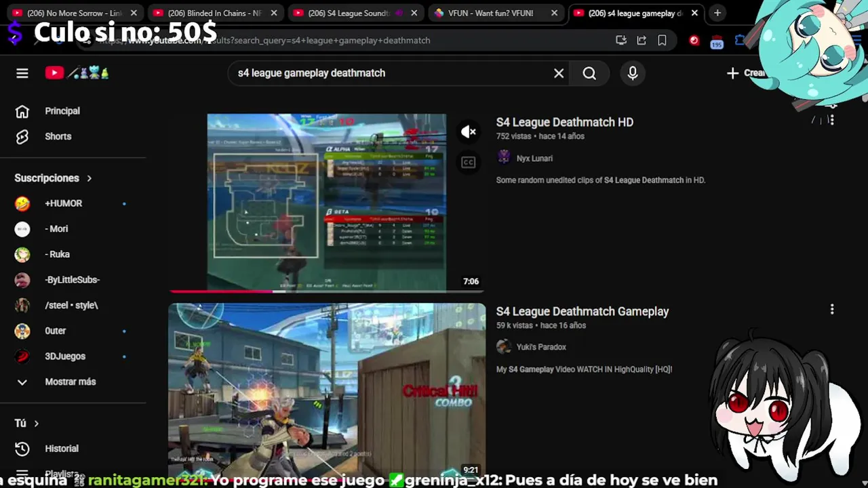
Task: Seek in the preview progress bar
Action: click(327, 291)
